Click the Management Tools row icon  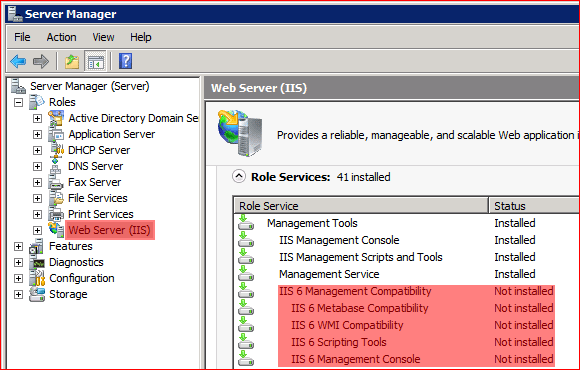coord(246,223)
